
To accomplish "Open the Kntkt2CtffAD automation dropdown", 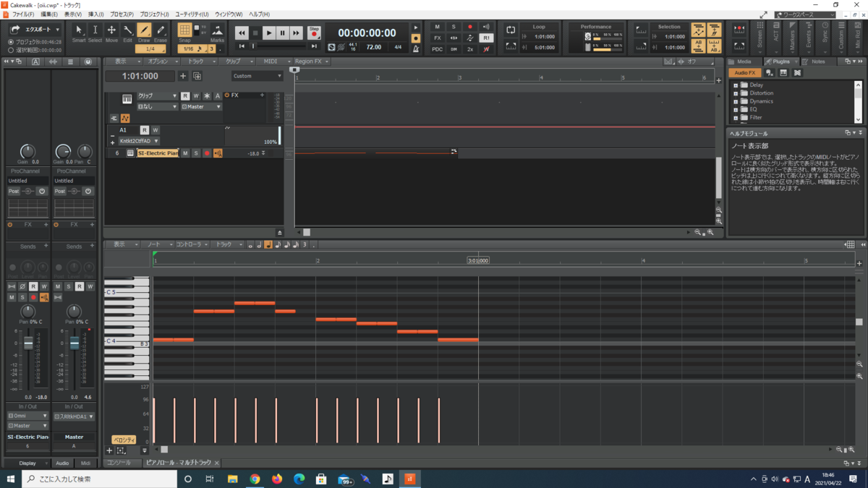I will 139,141.
